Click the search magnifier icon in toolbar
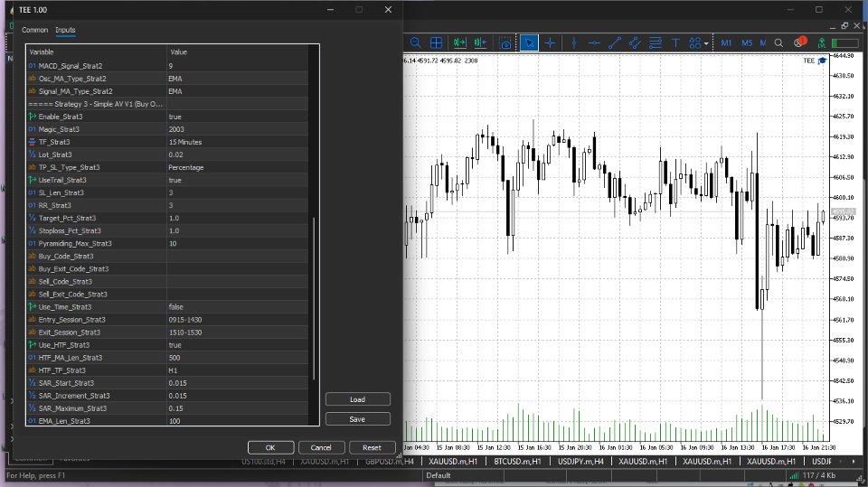The width and height of the screenshot is (868, 487). 778,43
